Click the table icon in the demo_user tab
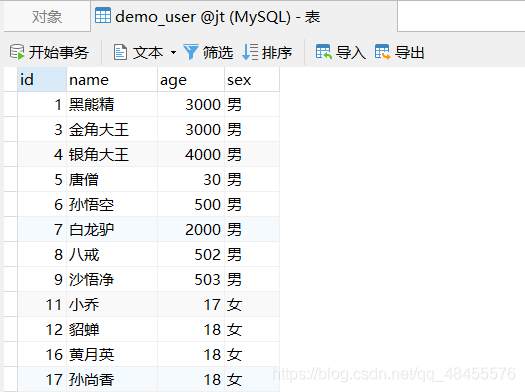The width and height of the screenshot is (525, 392). 103,16
